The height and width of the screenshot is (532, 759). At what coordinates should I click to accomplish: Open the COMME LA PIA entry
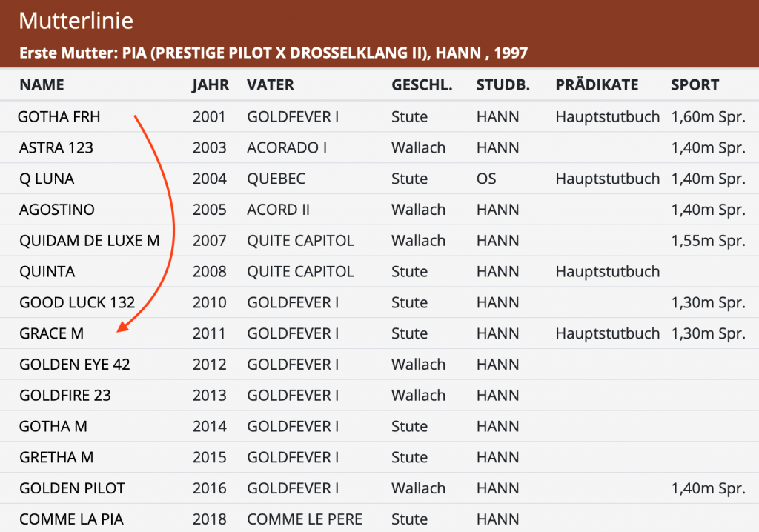71,519
